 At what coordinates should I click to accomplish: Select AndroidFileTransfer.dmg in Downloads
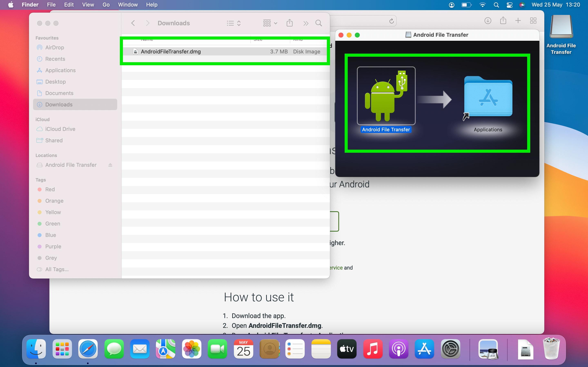click(x=171, y=51)
